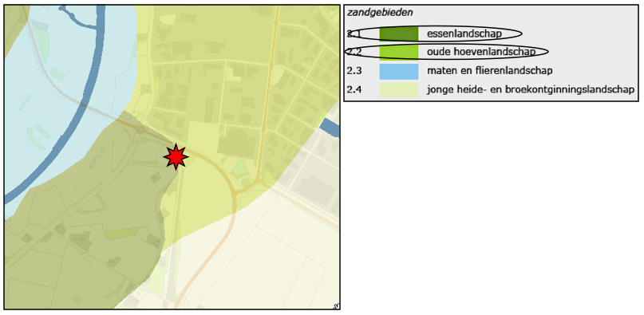Click the legend label 'oude hoevenlandschap'

click(x=481, y=52)
